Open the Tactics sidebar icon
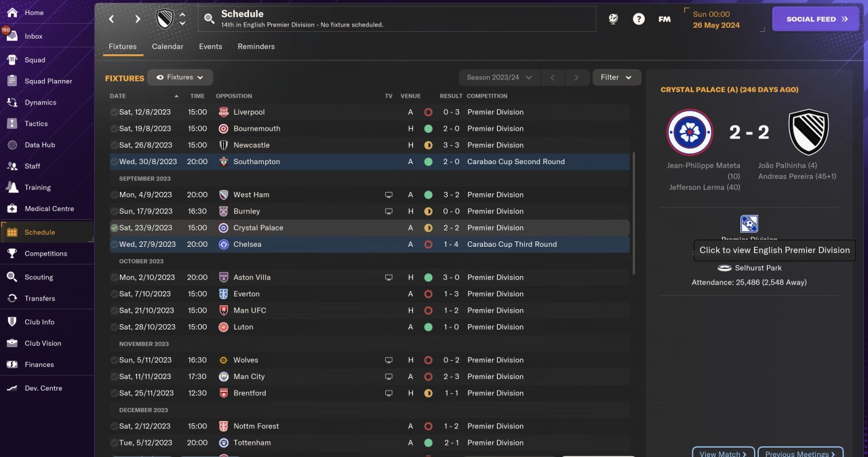The image size is (868, 457). tap(12, 123)
